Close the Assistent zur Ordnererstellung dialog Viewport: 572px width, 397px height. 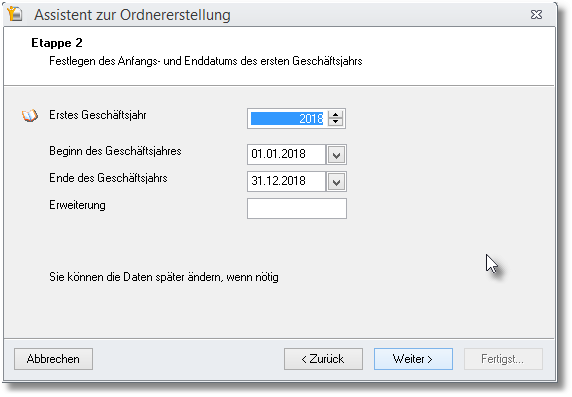(x=536, y=15)
